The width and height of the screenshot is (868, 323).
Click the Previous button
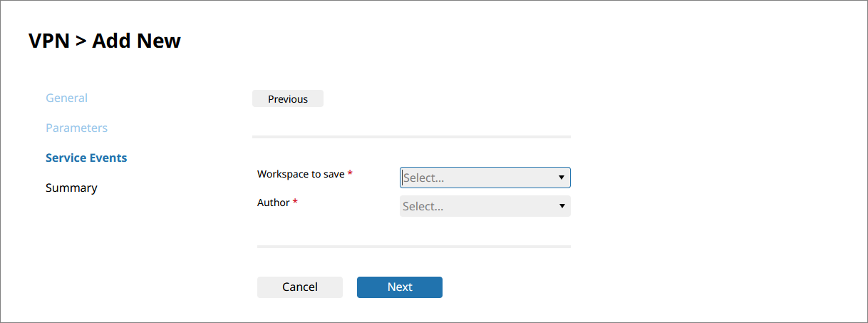288,99
